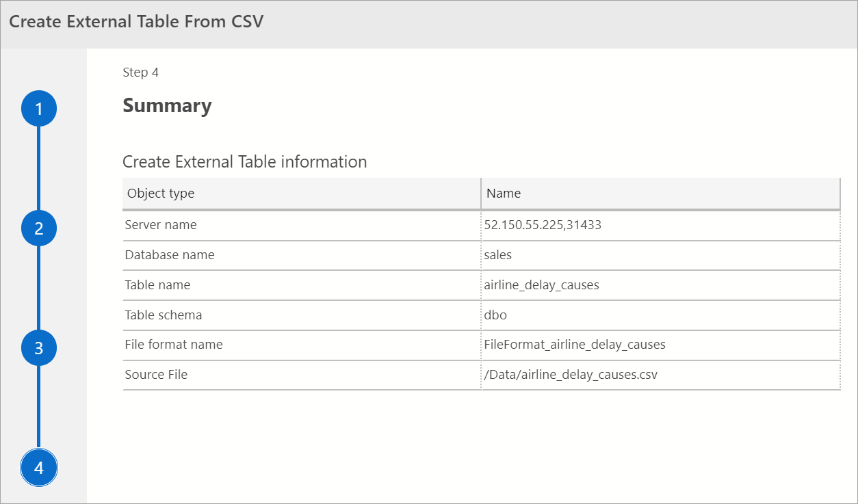Click the Create External Table From CSV title

(136, 21)
